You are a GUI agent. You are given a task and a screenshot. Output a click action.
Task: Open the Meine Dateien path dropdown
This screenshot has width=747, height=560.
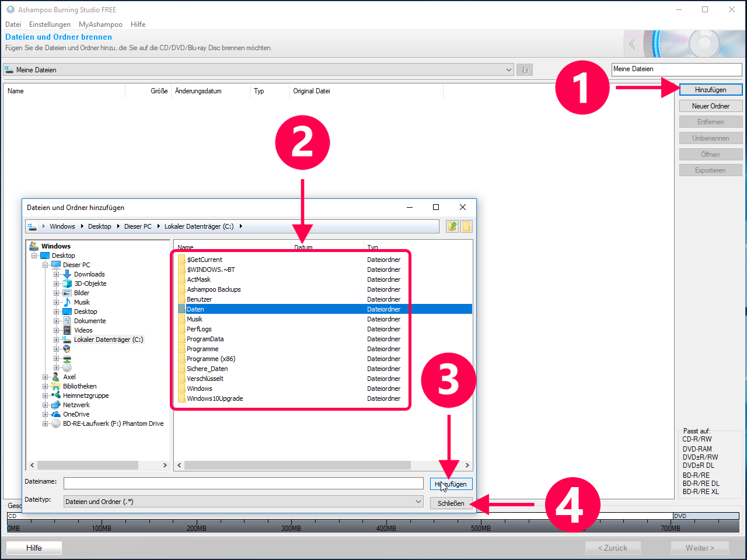(x=508, y=70)
